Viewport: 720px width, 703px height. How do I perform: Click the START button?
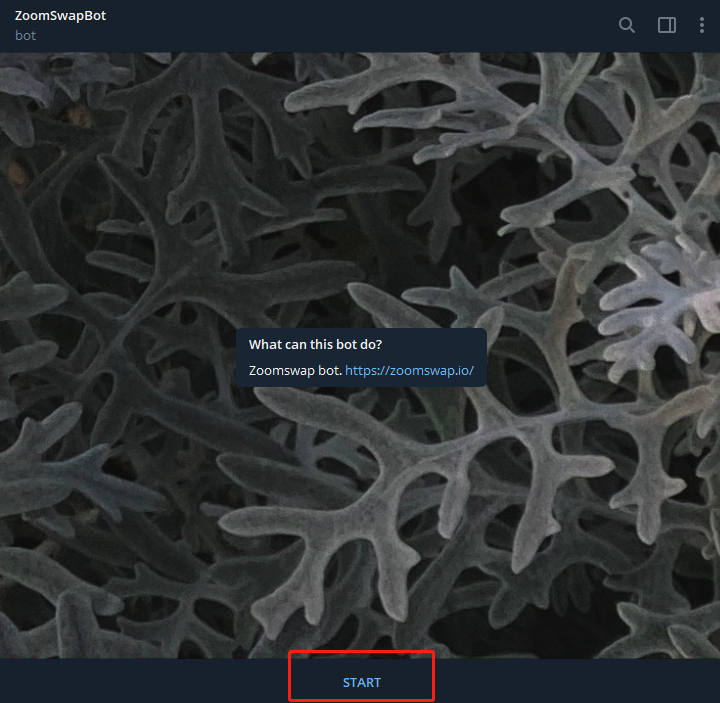point(361,682)
